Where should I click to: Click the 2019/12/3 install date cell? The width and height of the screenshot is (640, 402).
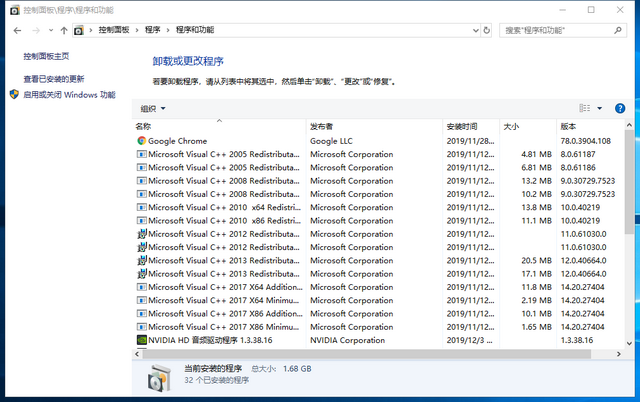point(469,340)
